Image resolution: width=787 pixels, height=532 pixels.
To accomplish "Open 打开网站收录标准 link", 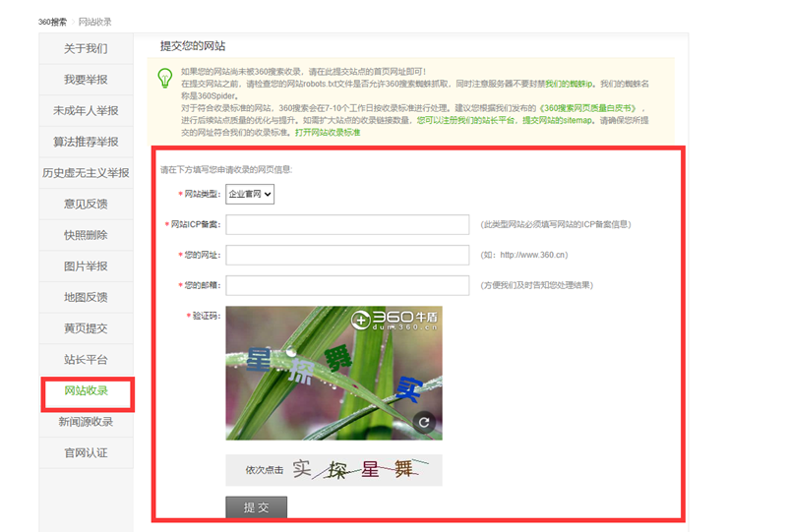I will coord(328,133).
